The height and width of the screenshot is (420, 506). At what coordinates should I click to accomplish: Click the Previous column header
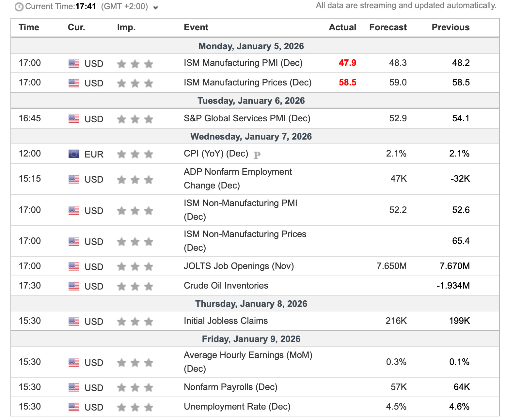pos(451,27)
